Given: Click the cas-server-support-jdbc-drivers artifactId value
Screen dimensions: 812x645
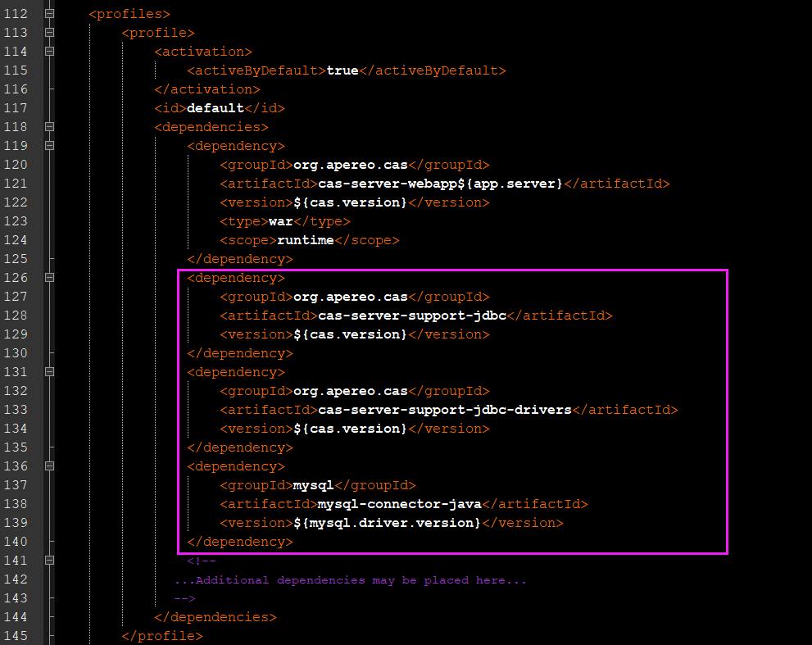Looking at the screenshot, I should tap(445, 410).
